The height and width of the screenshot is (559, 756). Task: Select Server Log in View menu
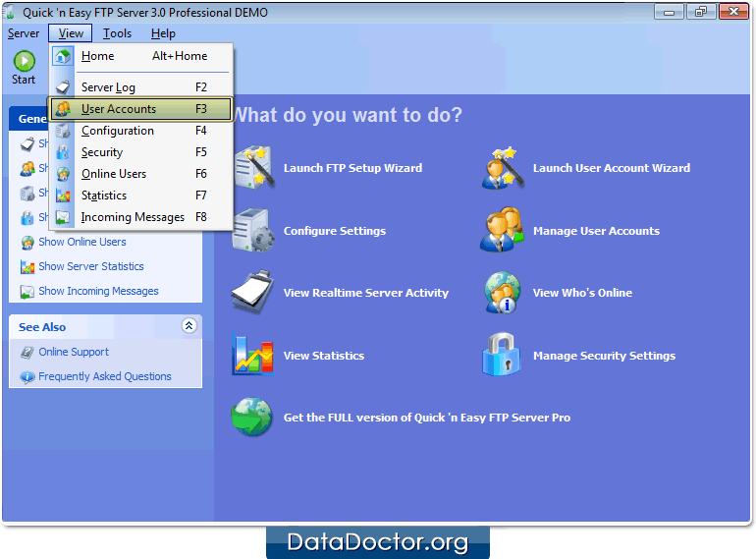click(141, 87)
